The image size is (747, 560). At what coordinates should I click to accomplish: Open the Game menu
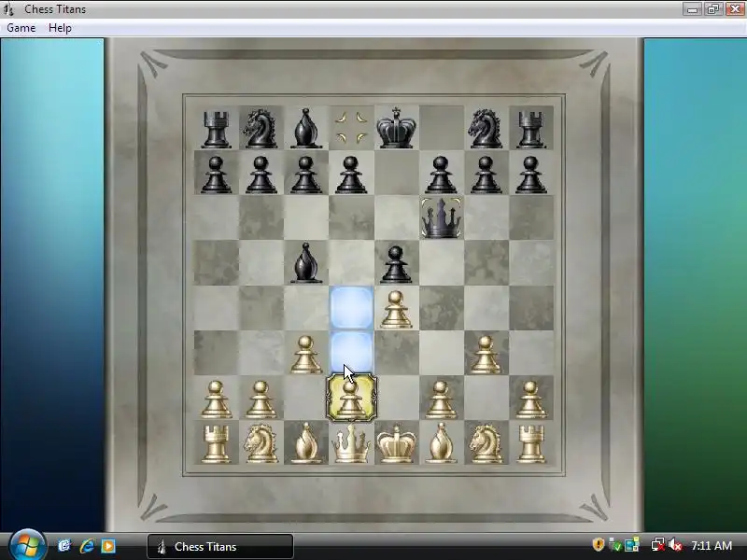pyautogui.click(x=21, y=28)
